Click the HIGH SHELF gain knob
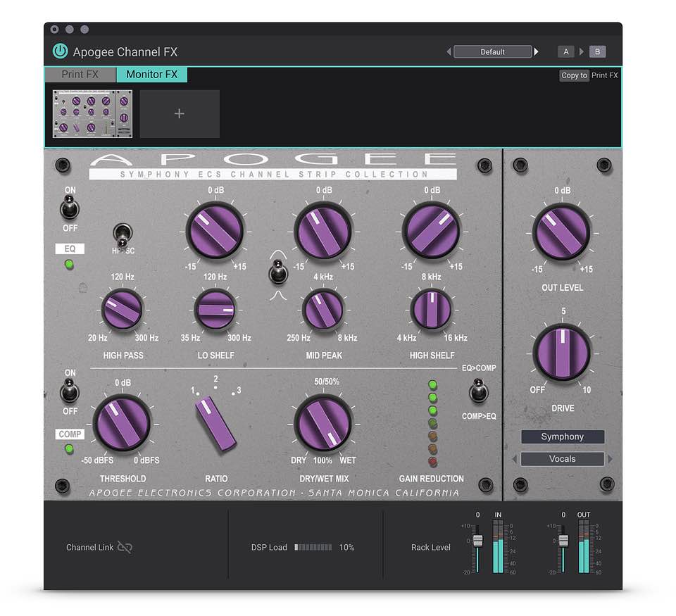Viewport: 676px width, 616px height. [x=432, y=231]
